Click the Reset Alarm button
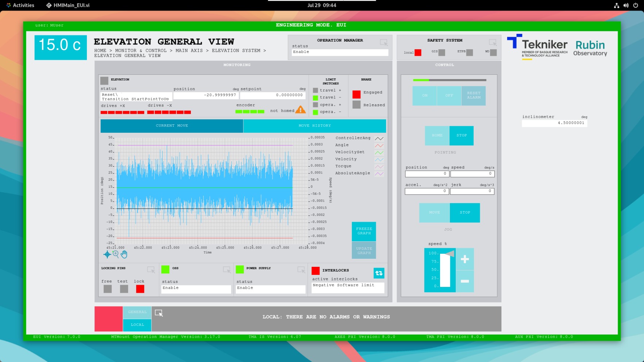Screen dimensions: 644x362 tap(474, 96)
